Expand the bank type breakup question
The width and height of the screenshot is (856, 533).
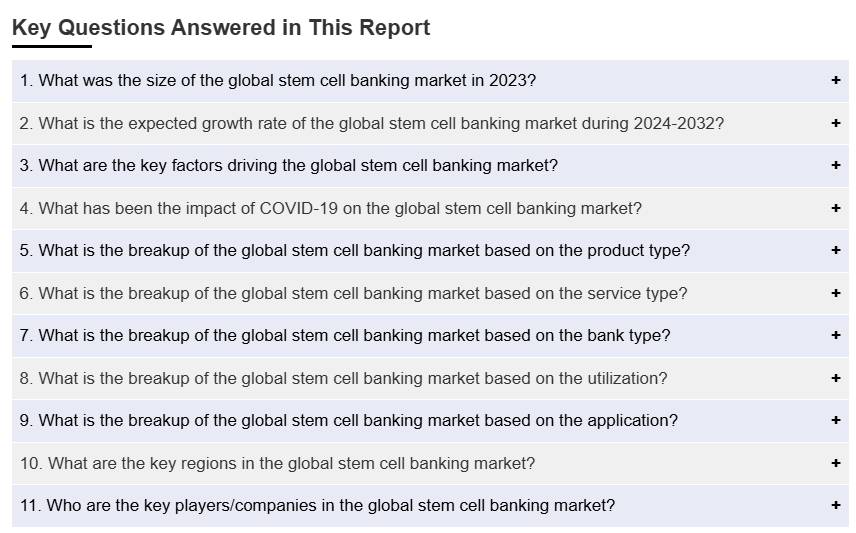click(345, 335)
